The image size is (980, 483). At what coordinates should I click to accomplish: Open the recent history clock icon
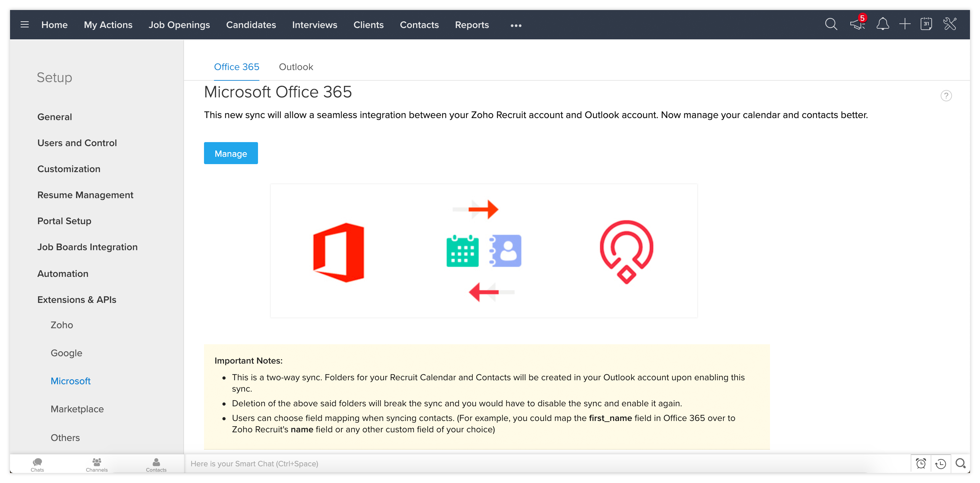click(x=941, y=464)
